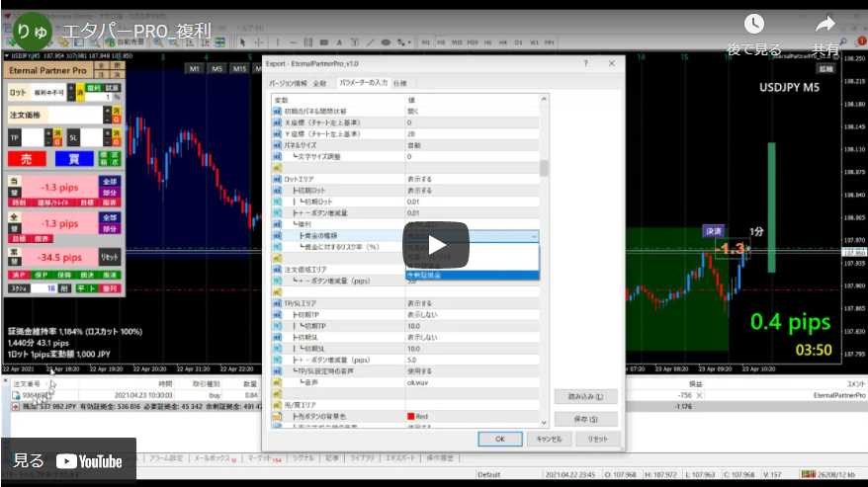Select the trendline drawing tool
The height and width of the screenshot is (487, 868).
click(371, 42)
